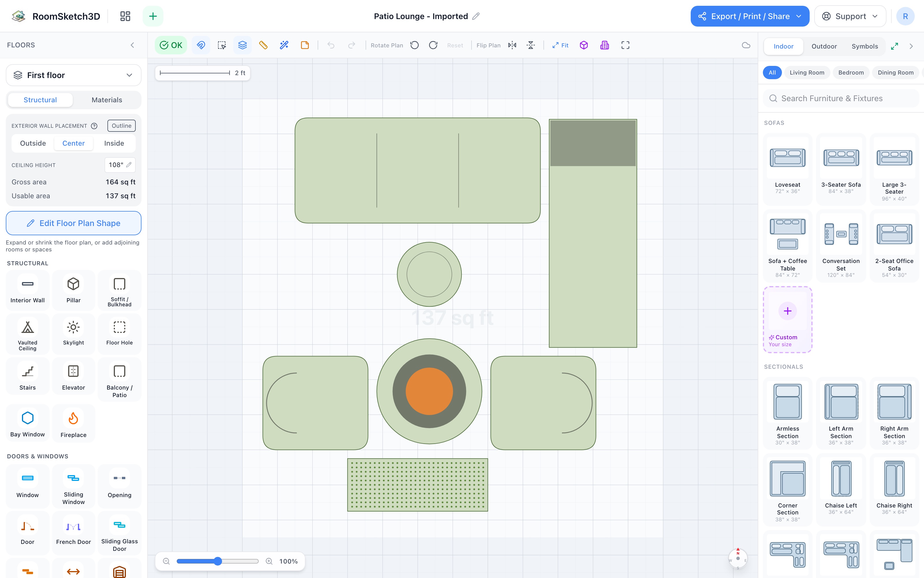Switch to Outdoor catalog tab
This screenshot has height=578, width=924.
(824, 46)
